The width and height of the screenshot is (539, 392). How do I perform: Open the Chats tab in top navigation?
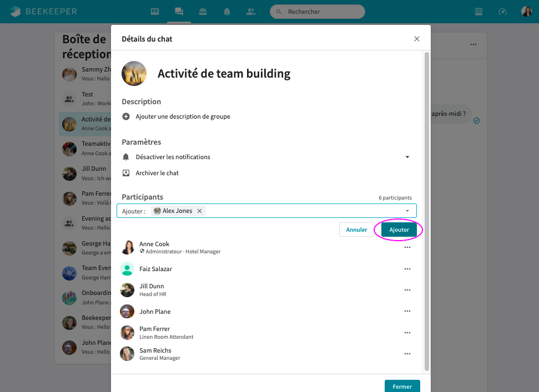tap(179, 12)
